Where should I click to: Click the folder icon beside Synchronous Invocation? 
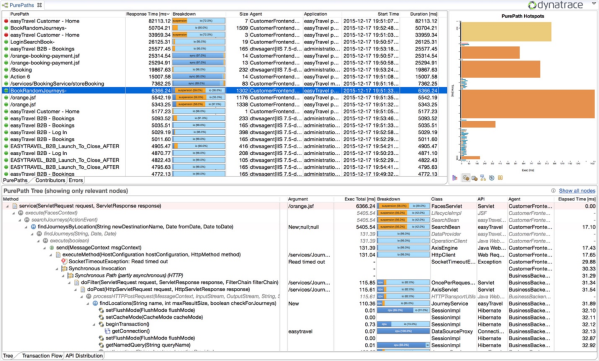(64, 269)
